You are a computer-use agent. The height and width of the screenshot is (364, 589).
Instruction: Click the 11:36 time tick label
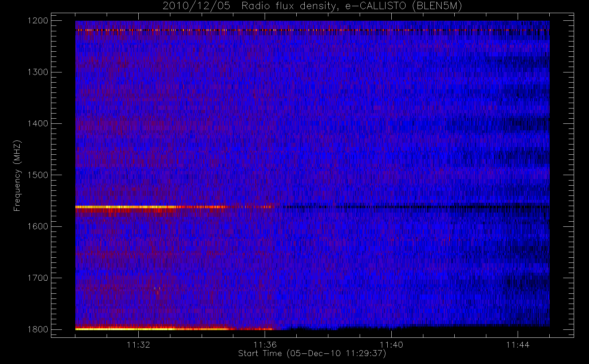(x=265, y=345)
